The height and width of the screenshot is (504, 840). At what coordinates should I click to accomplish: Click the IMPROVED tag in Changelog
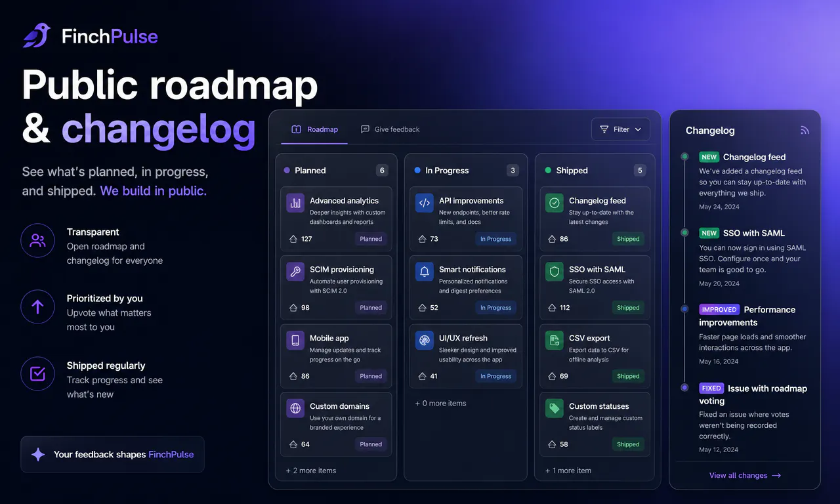[x=719, y=310]
